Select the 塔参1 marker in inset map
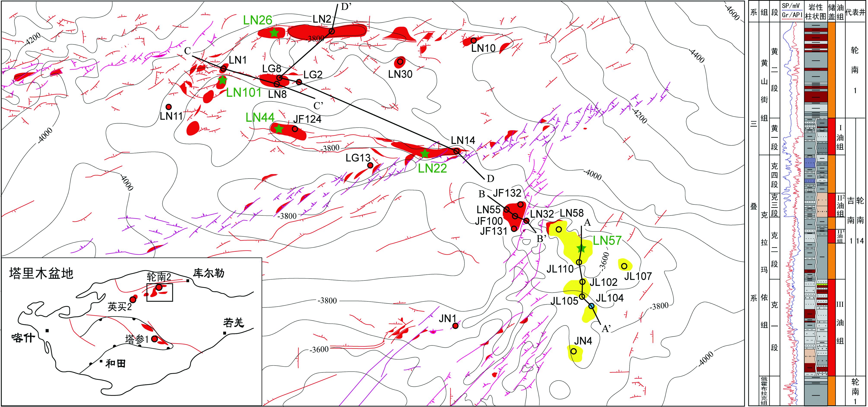This screenshot has width=868, height=407. pos(154,339)
